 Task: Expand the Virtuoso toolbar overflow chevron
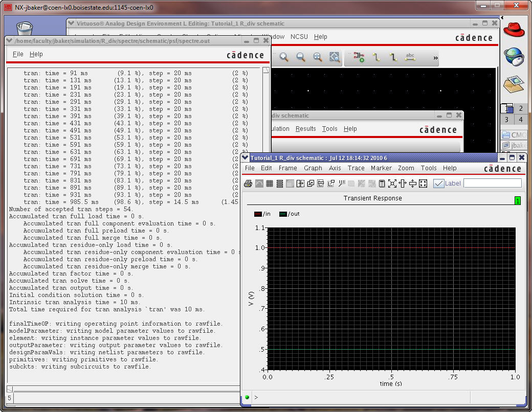coord(436,58)
